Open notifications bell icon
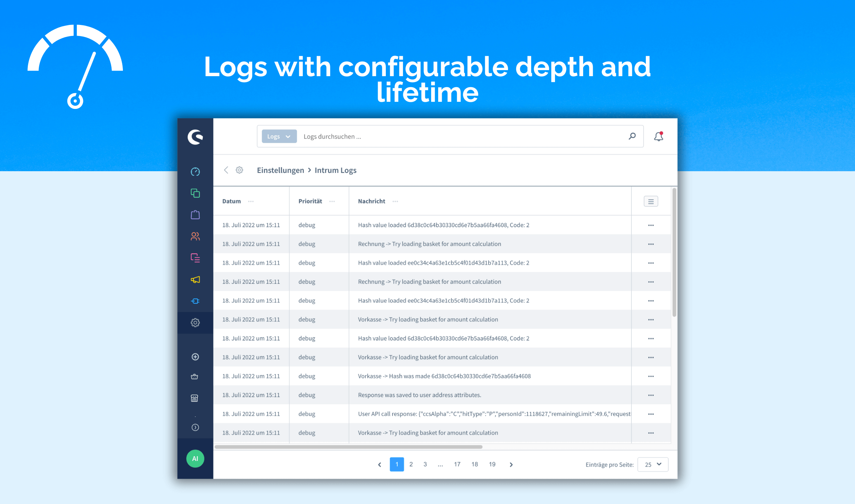 659,136
